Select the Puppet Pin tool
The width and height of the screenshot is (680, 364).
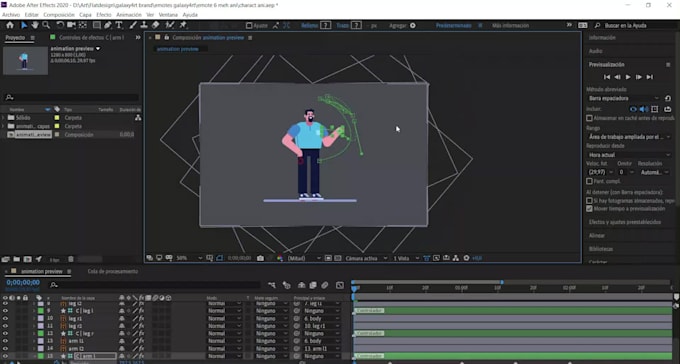click(183, 26)
